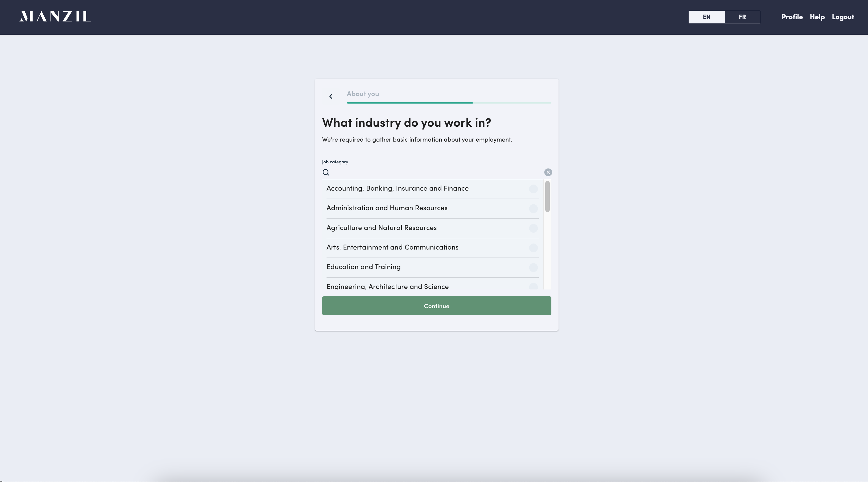The height and width of the screenshot is (482, 868).
Task: Switch language to FR
Action: (742, 17)
